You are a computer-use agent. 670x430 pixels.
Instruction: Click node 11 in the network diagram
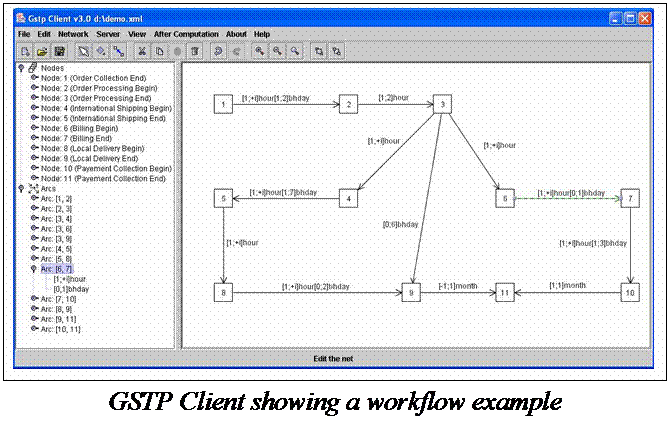point(505,293)
